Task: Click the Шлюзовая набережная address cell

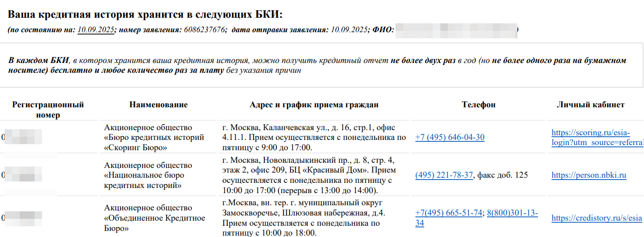Action: [x=304, y=218]
